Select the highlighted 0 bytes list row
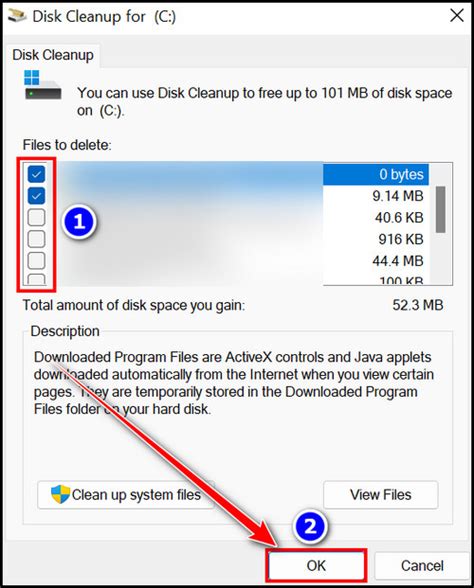This screenshot has width=474, height=588. click(376, 174)
